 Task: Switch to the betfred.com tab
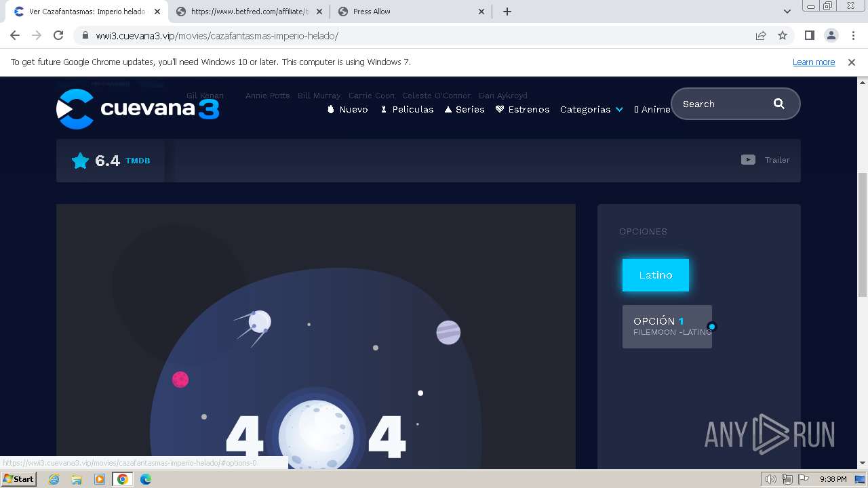[248, 12]
